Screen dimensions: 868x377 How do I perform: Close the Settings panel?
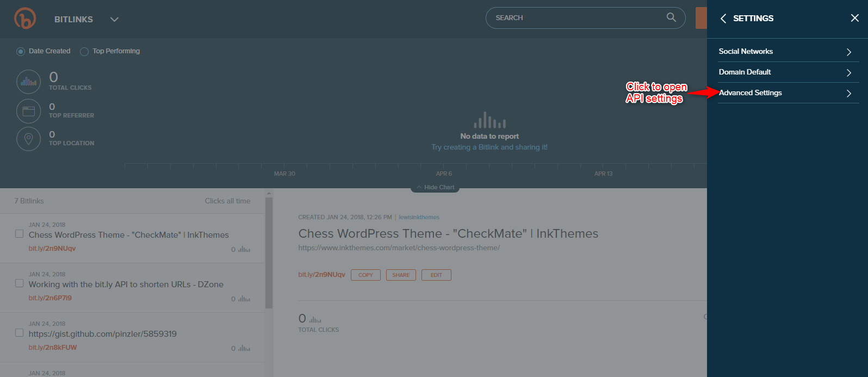[855, 18]
